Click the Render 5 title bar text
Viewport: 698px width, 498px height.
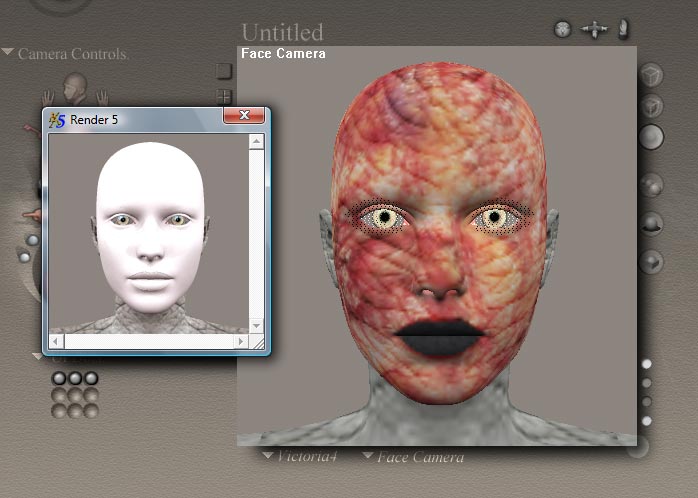coord(94,120)
